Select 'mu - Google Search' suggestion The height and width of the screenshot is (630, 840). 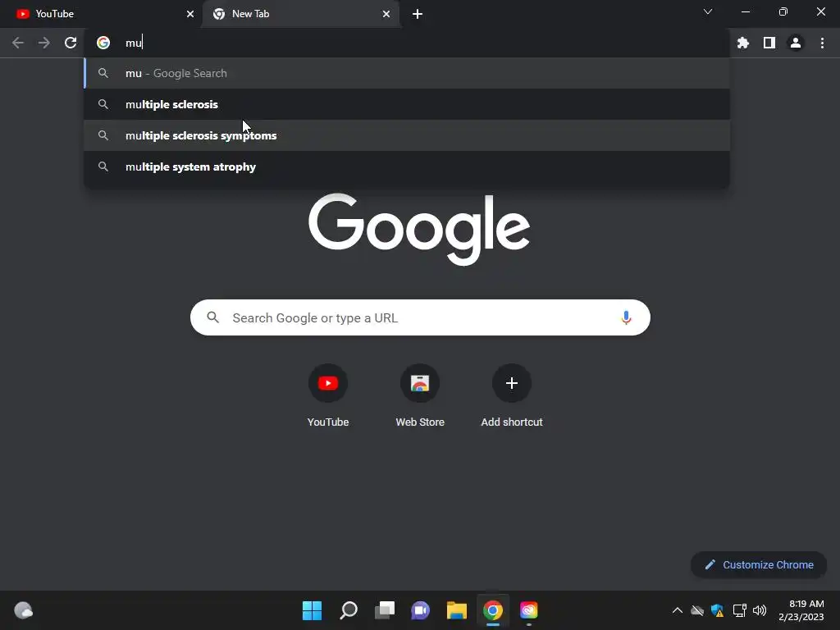point(407,73)
